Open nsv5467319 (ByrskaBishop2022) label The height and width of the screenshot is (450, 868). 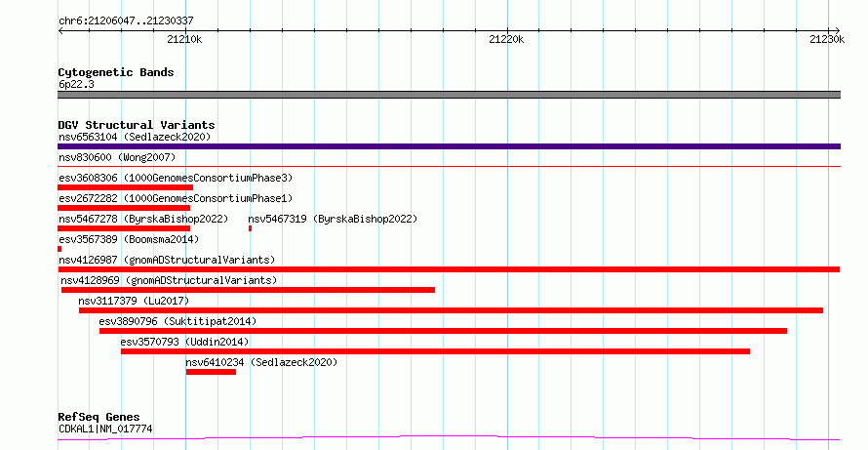click(333, 219)
